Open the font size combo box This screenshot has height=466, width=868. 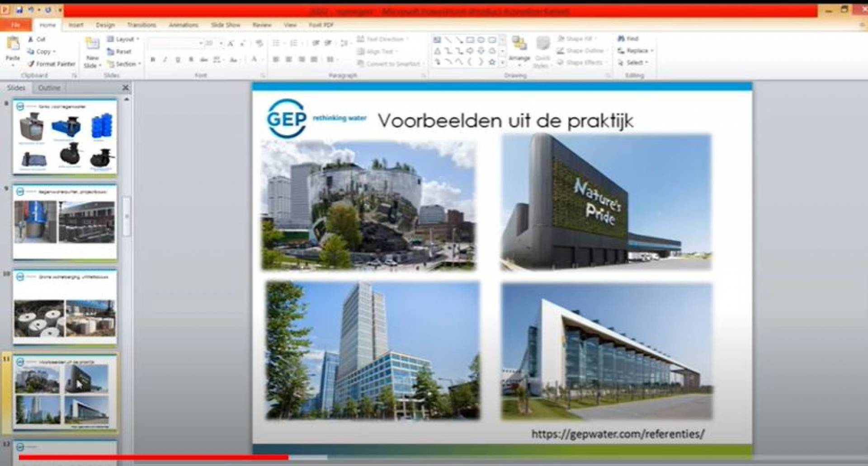[x=214, y=43]
